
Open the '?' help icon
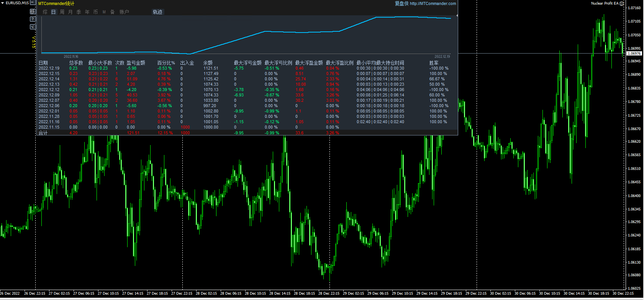pyautogui.click(x=33, y=19)
